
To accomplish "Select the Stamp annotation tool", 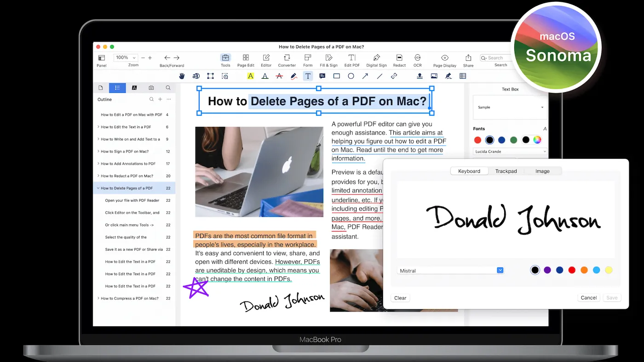I will coord(420,76).
